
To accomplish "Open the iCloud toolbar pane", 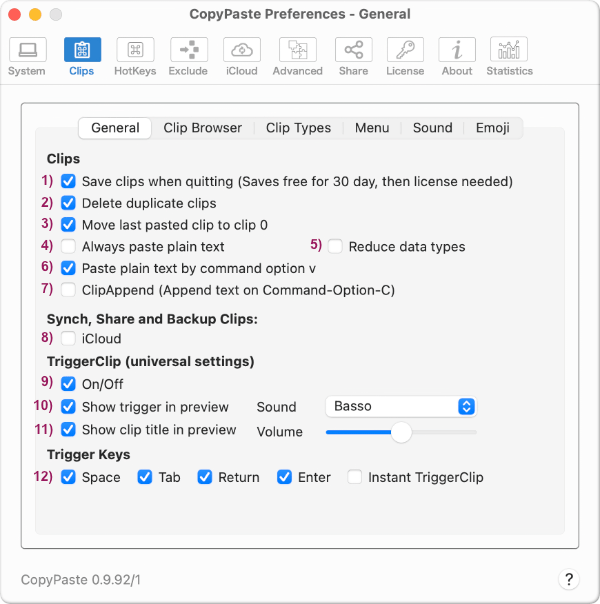I will coord(242,56).
